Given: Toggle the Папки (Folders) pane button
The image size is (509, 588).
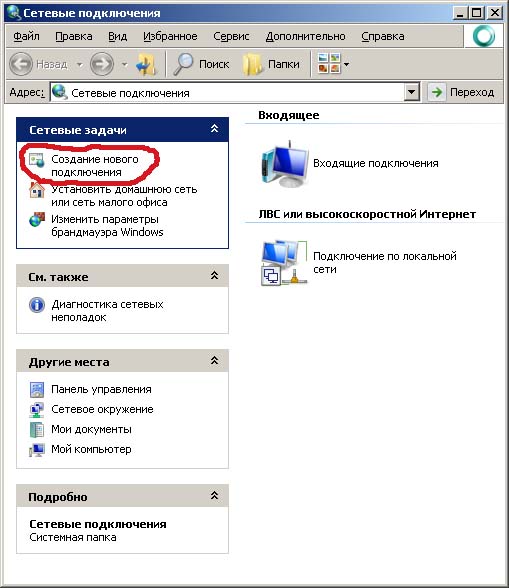Looking at the screenshot, I should (271, 64).
